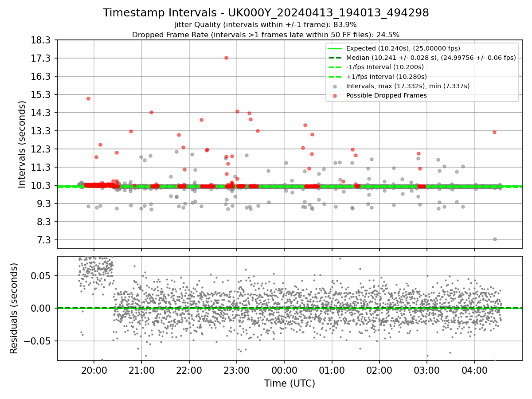The width and height of the screenshot is (532, 399).
Task: Click the Jitter Quality 83.9% subtitle
Action: click(x=266, y=25)
